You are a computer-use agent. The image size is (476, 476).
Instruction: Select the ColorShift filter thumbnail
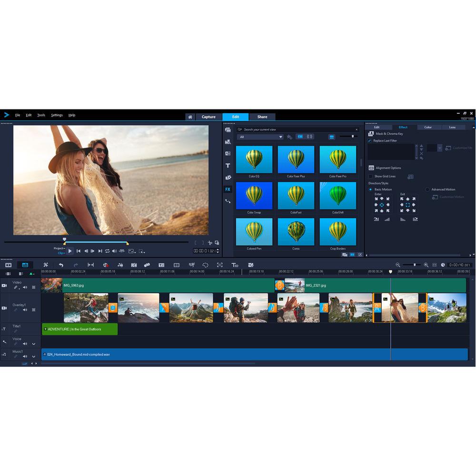click(338, 196)
